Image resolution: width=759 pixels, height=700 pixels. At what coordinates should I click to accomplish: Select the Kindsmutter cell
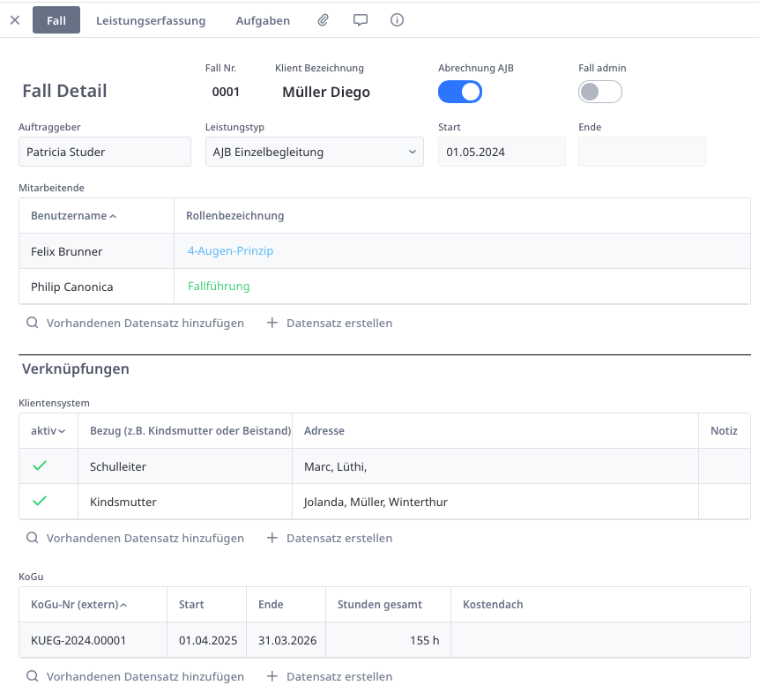point(185,502)
